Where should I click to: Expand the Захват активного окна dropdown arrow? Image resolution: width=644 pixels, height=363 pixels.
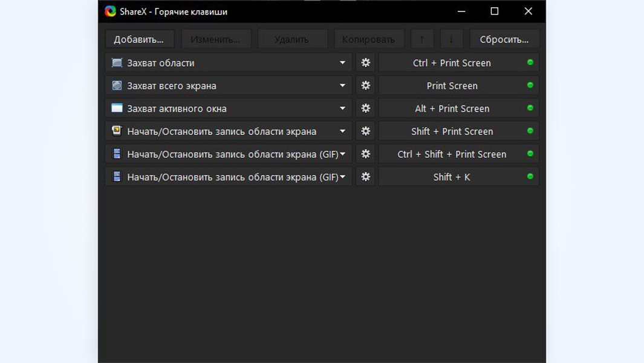click(342, 109)
